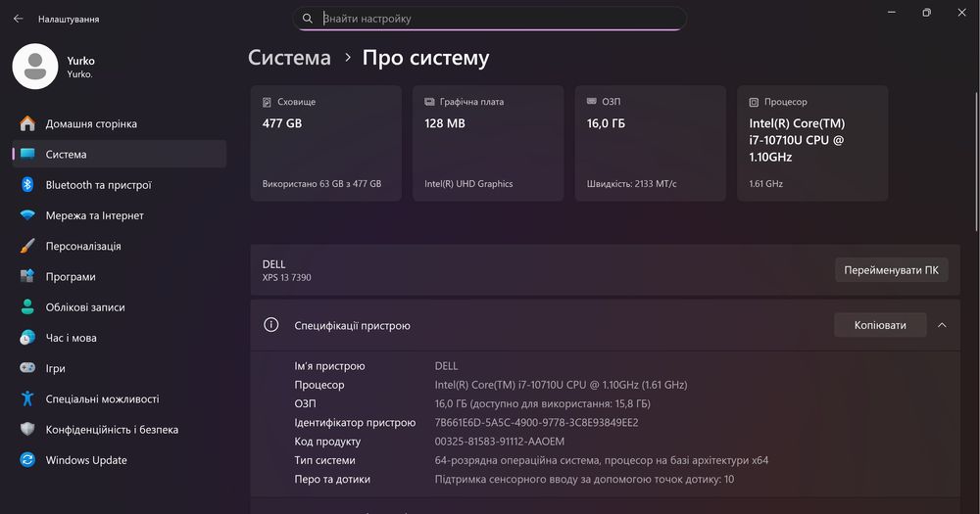Click the ОЗП 16,0 ГБ specification value
The width and height of the screenshot is (980, 514).
[x=543, y=403]
